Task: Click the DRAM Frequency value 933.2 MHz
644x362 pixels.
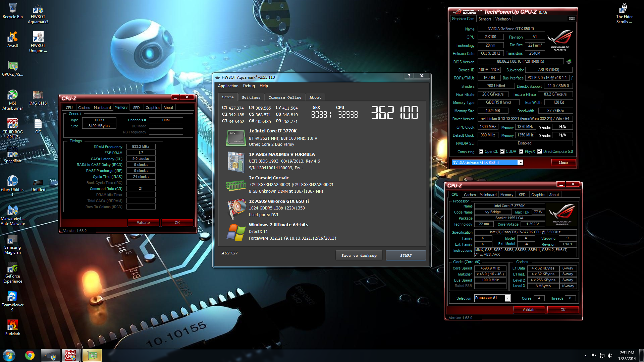Action: tap(141, 146)
